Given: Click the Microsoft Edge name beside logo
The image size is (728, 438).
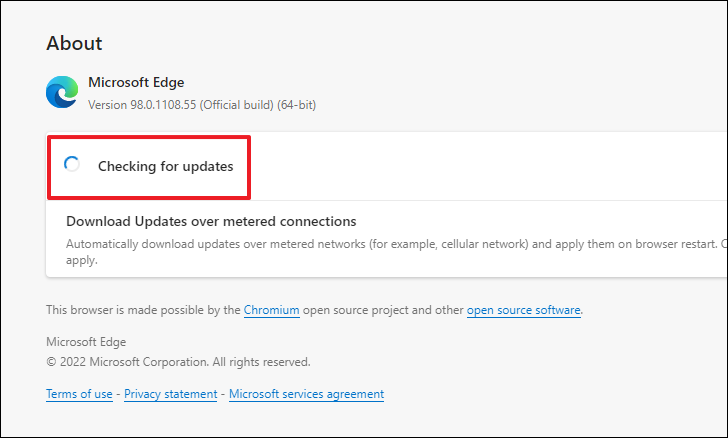Looking at the screenshot, I should coord(136,82).
